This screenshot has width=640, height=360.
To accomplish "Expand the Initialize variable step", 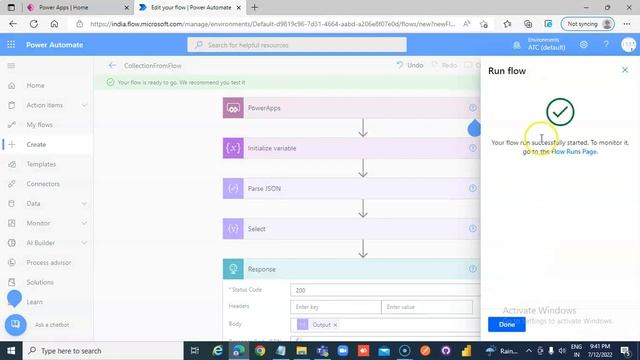I will pos(351,148).
